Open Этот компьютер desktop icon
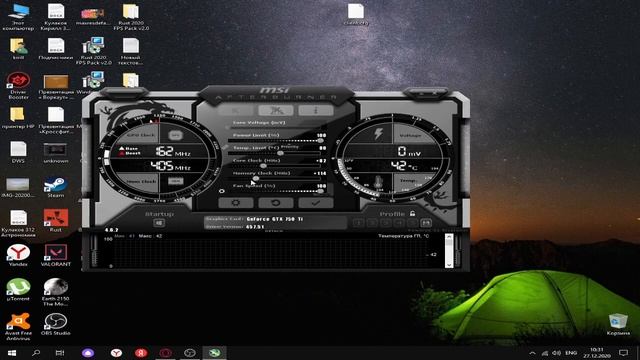 (18, 17)
